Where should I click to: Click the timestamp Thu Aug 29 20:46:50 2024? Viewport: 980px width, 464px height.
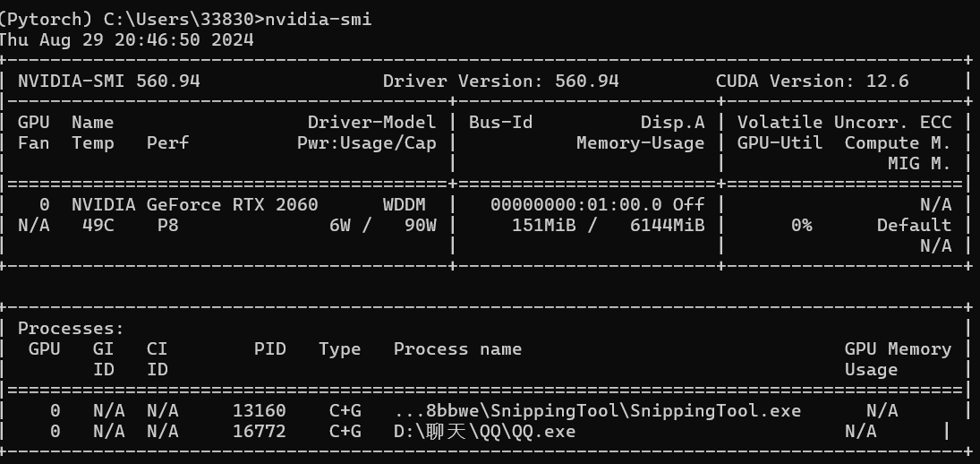tap(125, 40)
